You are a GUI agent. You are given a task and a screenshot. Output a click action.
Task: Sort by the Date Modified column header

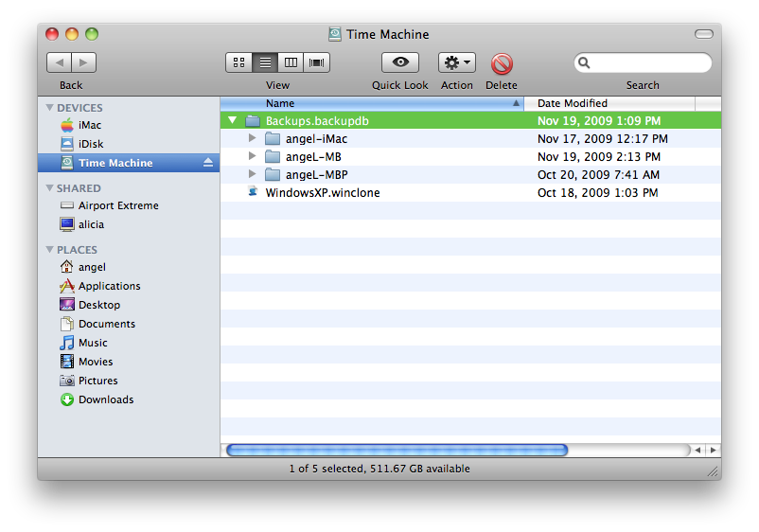[609, 103]
